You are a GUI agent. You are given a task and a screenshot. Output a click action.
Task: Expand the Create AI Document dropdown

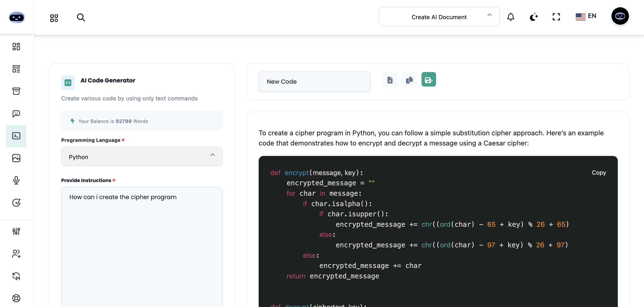439,16
